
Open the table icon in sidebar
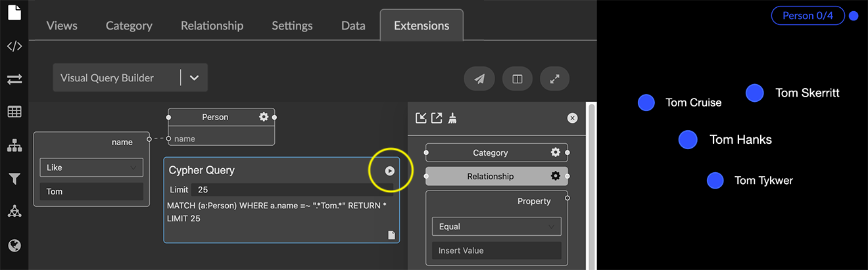14,112
